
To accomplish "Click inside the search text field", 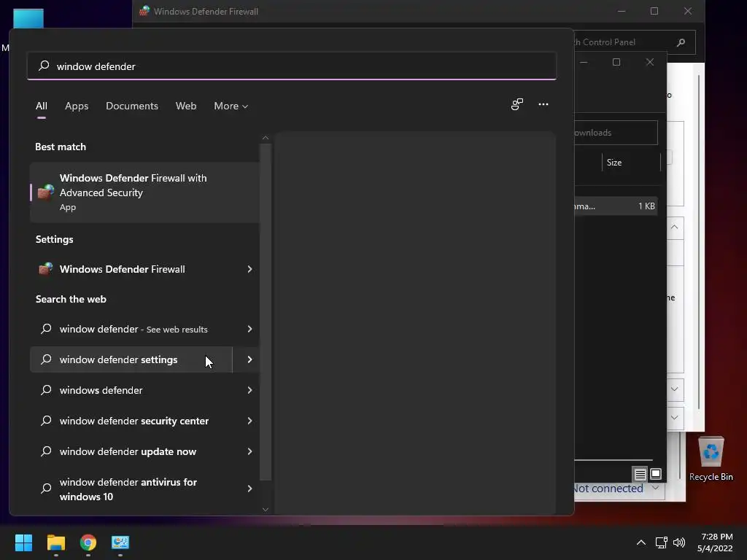I will point(292,66).
